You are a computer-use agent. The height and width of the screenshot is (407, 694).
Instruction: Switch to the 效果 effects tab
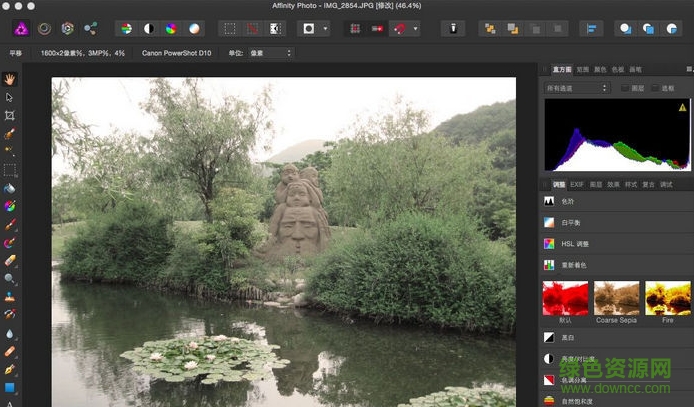613,184
